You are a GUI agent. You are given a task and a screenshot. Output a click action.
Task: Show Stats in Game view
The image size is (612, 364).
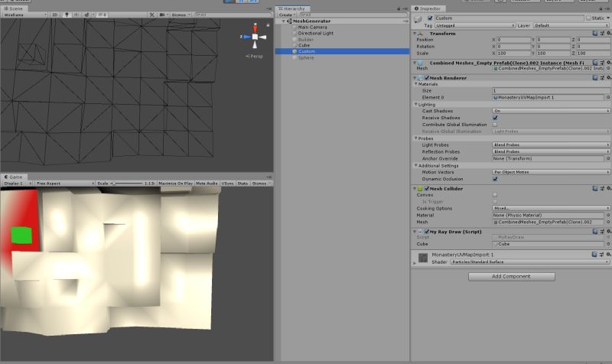tap(243, 183)
